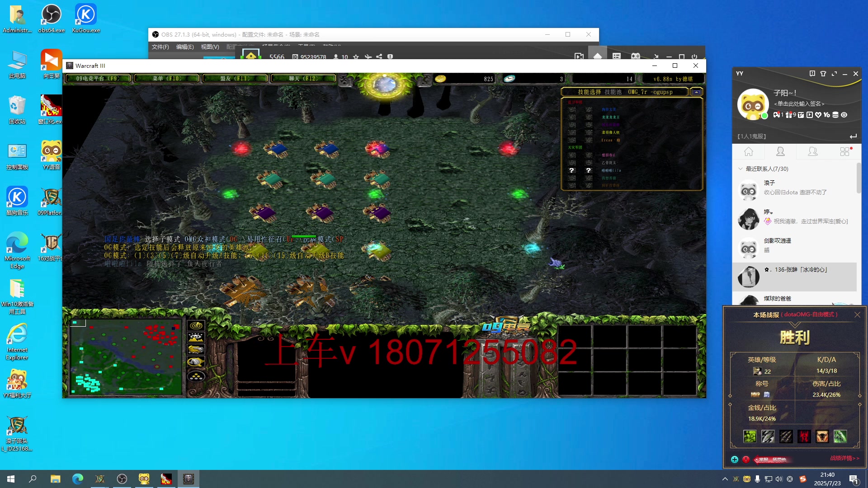This screenshot has height=488, width=868.
Task: Open YY gift box icon under nickname
Action: coord(789,115)
